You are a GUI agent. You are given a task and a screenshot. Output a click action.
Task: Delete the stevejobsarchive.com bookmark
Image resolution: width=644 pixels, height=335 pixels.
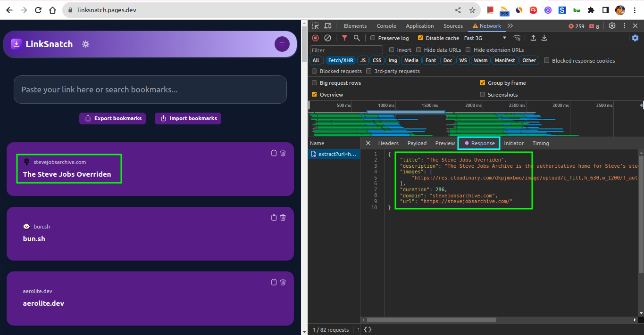click(x=283, y=153)
